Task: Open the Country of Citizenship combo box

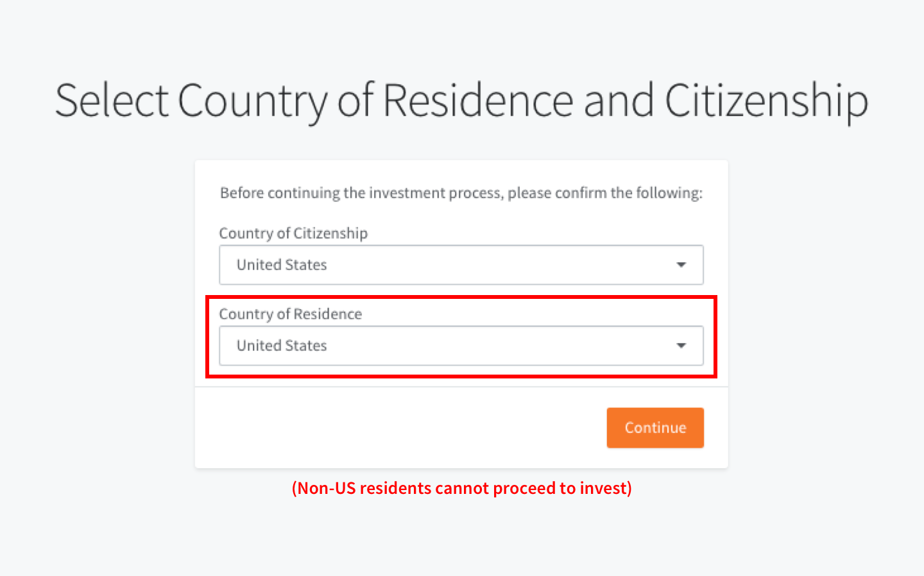Action: click(x=461, y=265)
